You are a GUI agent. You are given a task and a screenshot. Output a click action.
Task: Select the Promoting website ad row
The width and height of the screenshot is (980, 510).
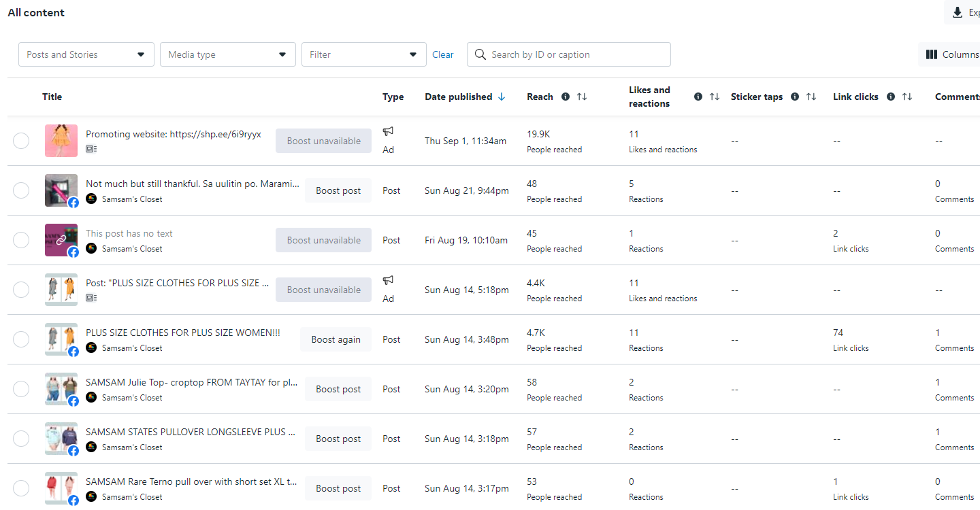coord(21,141)
